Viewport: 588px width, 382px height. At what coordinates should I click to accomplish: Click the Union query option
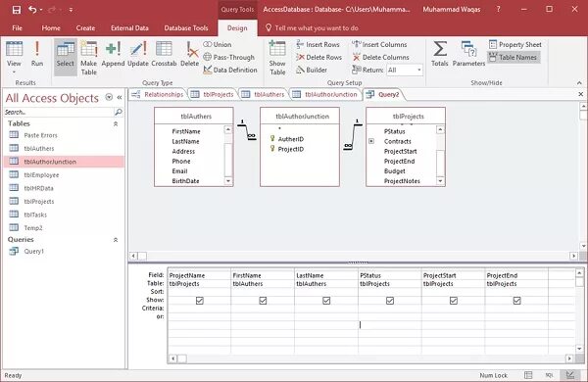tap(218, 44)
